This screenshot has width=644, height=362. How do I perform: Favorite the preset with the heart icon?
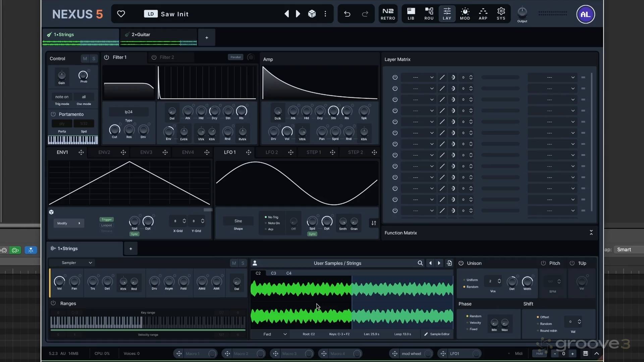pyautogui.click(x=121, y=14)
